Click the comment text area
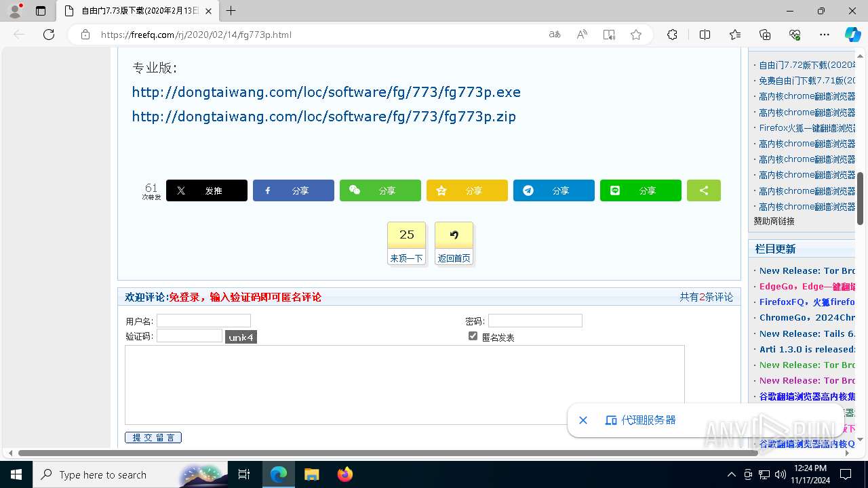 click(x=405, y=385)
